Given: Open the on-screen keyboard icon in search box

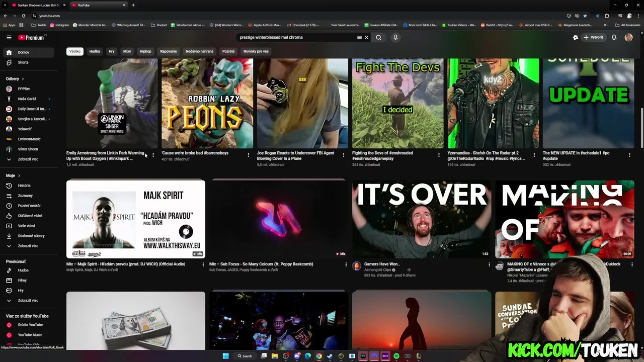Looking at the screenshot, I should click(x=359, y=37).
